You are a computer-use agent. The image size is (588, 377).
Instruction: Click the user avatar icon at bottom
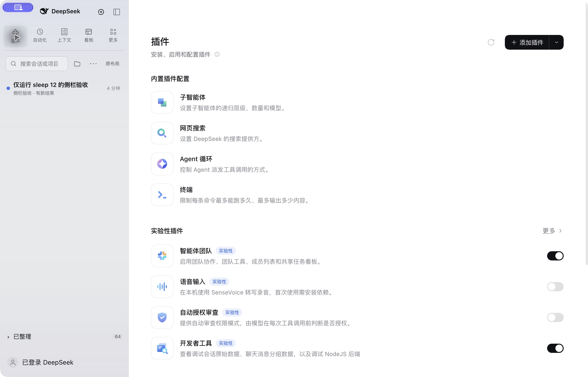pos(13,362)
